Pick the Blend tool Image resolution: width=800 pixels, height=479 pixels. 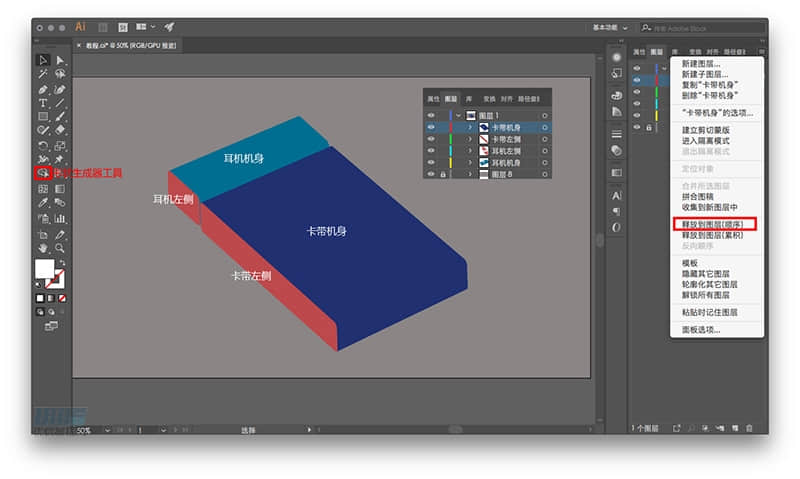pyautogui.click(x=60, y=203)
